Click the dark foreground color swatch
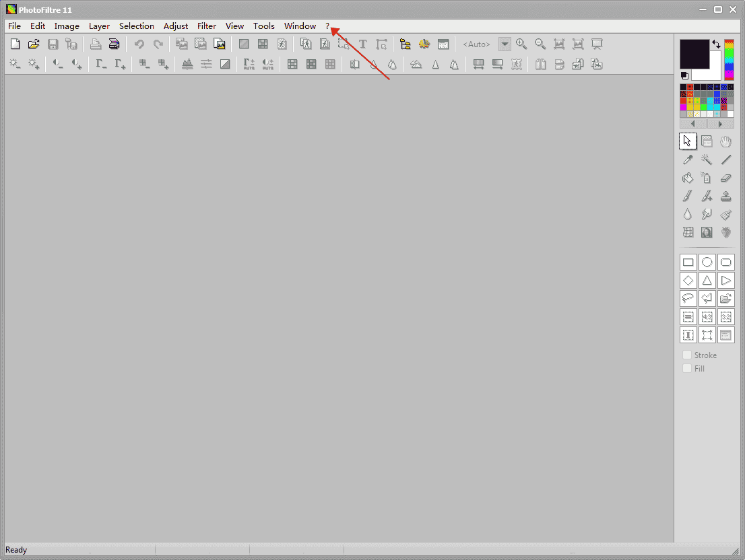Screen dimensions: 745x560 (x=694, y=54)
